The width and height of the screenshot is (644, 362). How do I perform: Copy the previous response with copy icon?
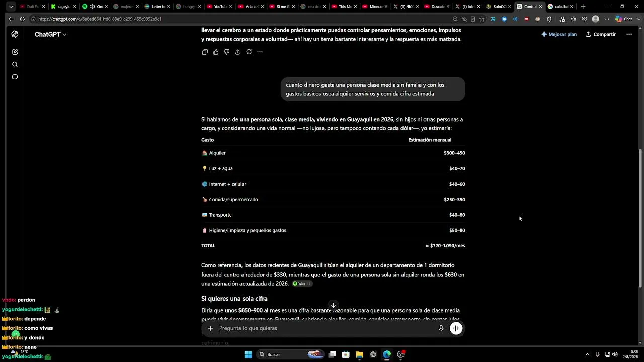(x=205, y=52)
